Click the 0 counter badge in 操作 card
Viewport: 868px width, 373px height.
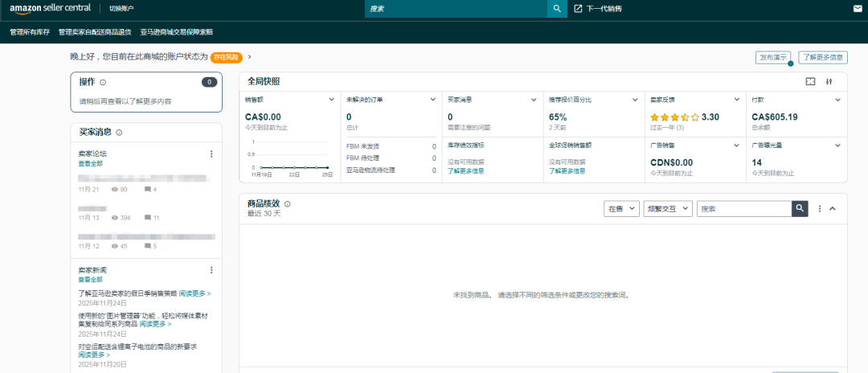[209, 82]
